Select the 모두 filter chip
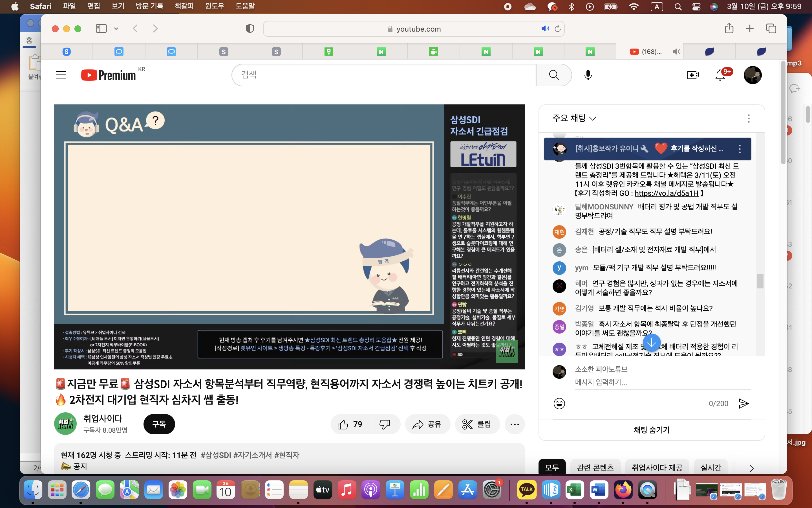812x508 pixels. [x=552, y=467]
